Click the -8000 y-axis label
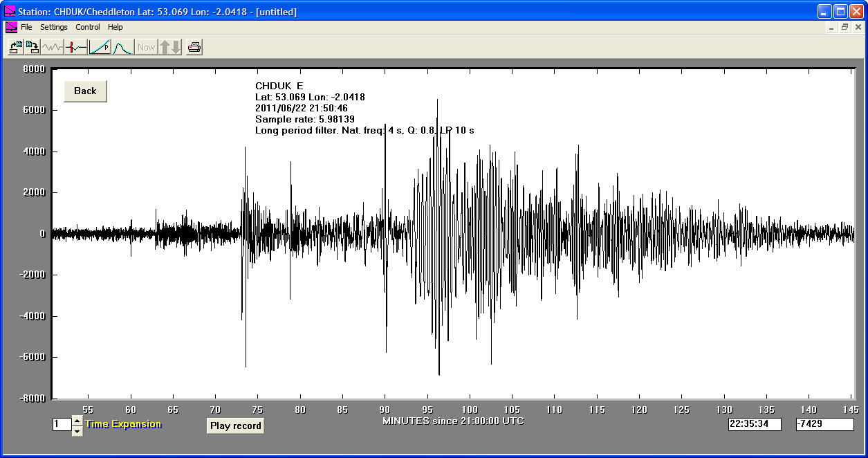Screen dimensions: 868x458 33,398
